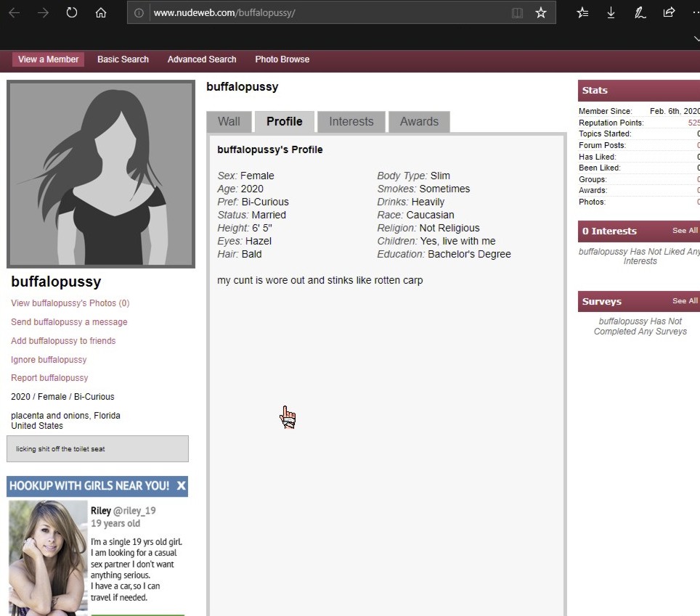The image size is (700, 616).
Task: Switch to the Wall tab
Action: point(229,122)
